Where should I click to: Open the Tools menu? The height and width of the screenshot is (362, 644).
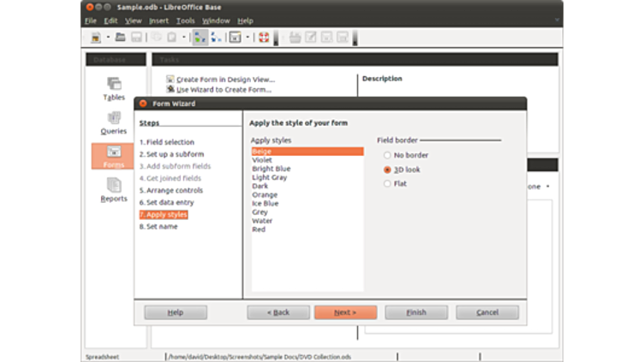[x=185, y=21]
